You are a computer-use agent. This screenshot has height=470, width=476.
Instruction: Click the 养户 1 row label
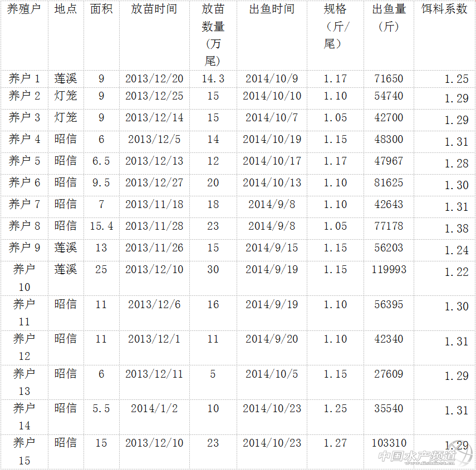tap(24, 78)
